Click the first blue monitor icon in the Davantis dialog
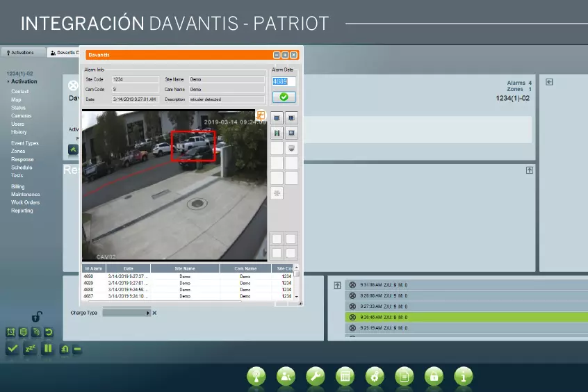The image size is (588, 392). [x=277, y=117]
